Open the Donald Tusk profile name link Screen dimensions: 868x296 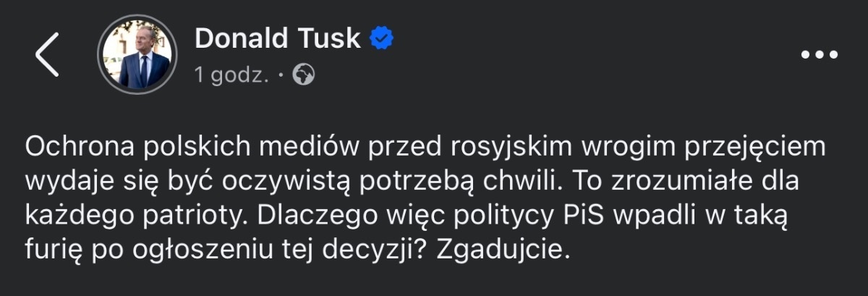point(277,39)
